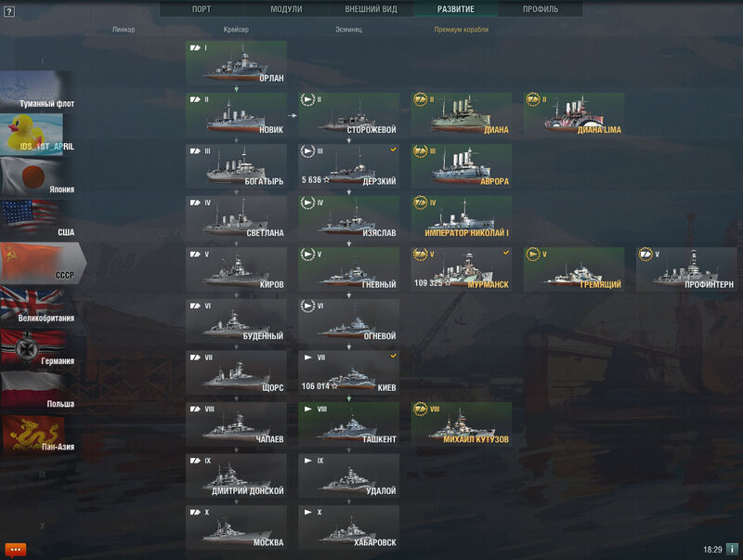Go to the ВНЕШНИЙ ВИД tab
This screenshot has height=560, width=743.
pyautogui.click(x=371, y=9)
